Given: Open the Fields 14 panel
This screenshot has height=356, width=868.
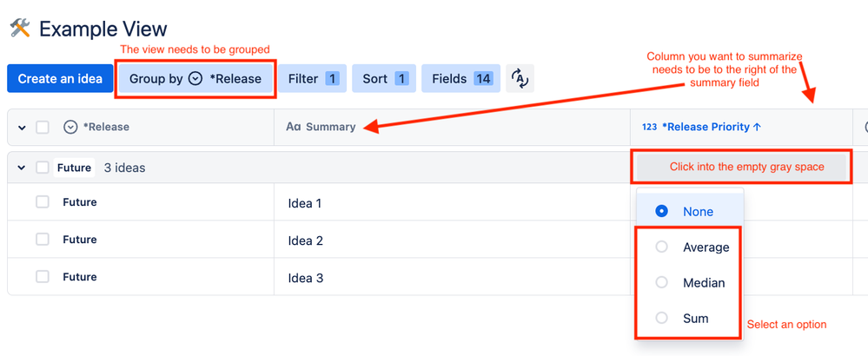Looking at the screenshot, I should pyautogui.click(x=461, y=78).
